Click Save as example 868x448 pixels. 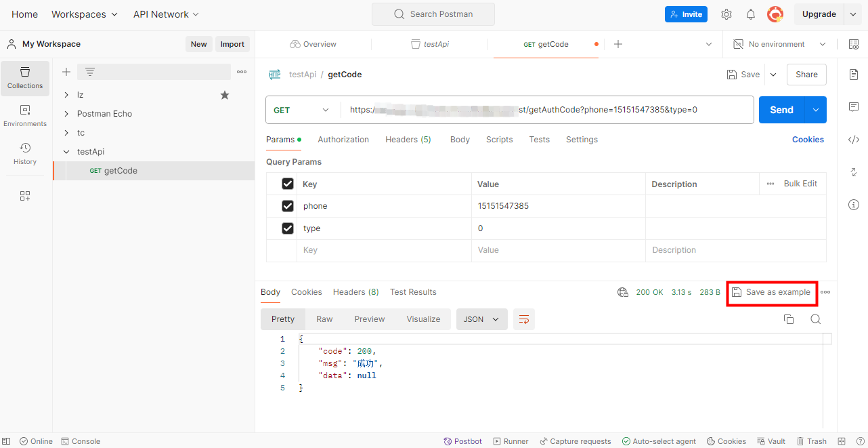point(771,292)
